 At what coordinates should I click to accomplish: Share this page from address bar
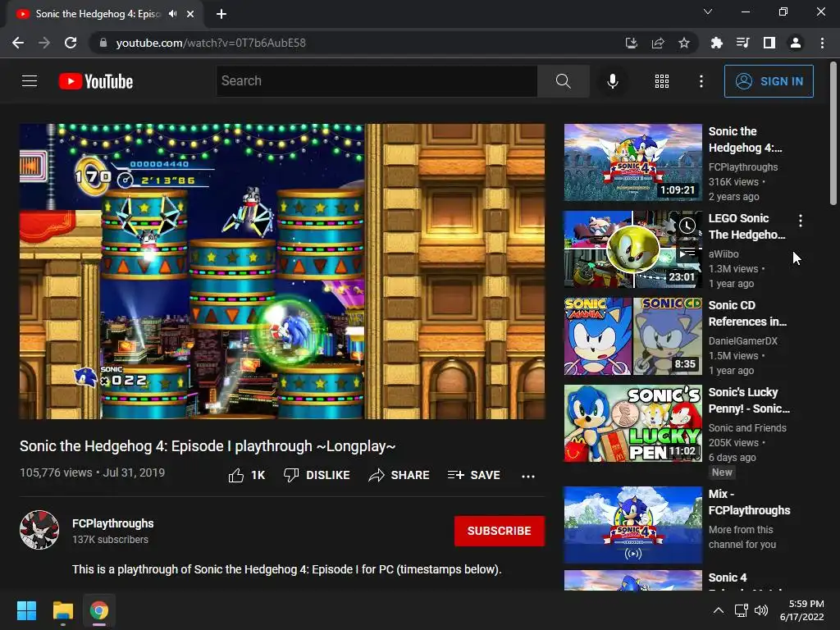click(x=658, y=43)
